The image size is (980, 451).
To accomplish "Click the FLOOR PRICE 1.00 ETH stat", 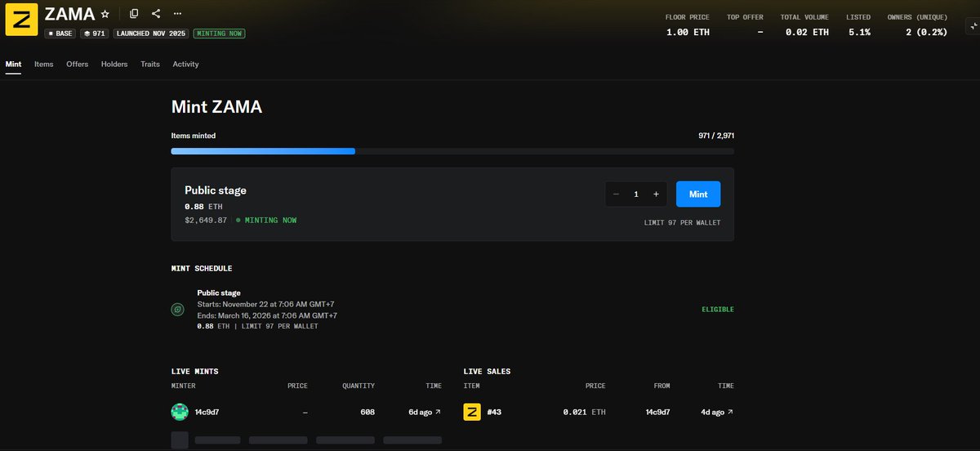I will point(688,25).
